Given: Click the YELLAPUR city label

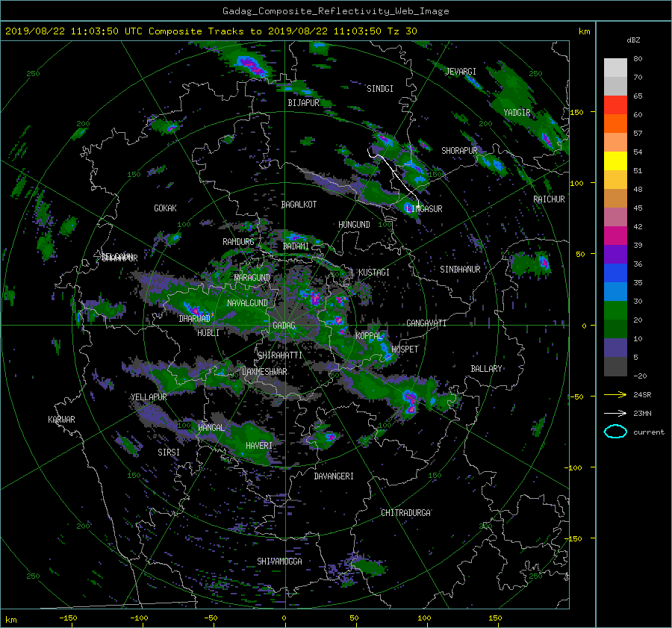Looking at the screenshot, I should pos(149,397).
